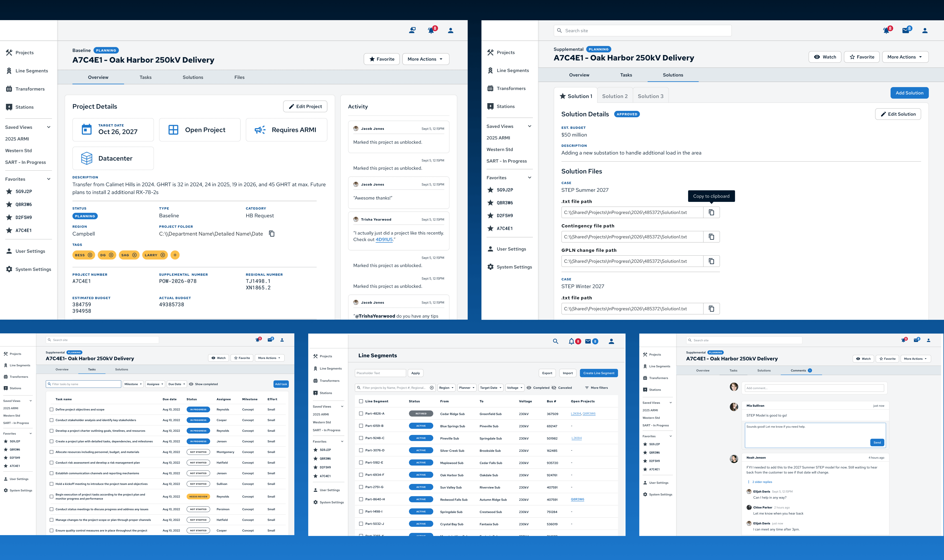Viewport: 944px width, 560px height.
Task: Click user profile icon in Comments window
Action: [x=929, y=340]
